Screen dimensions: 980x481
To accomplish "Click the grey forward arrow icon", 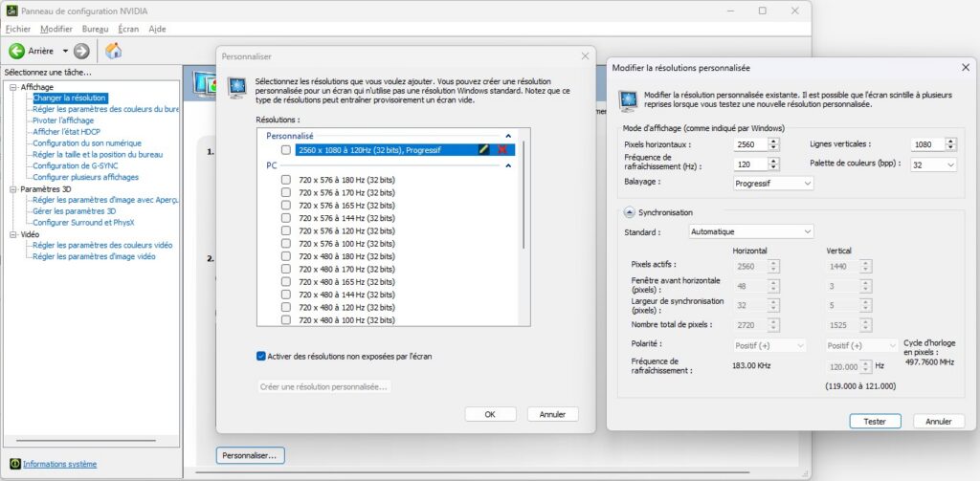I will (81, 51).
